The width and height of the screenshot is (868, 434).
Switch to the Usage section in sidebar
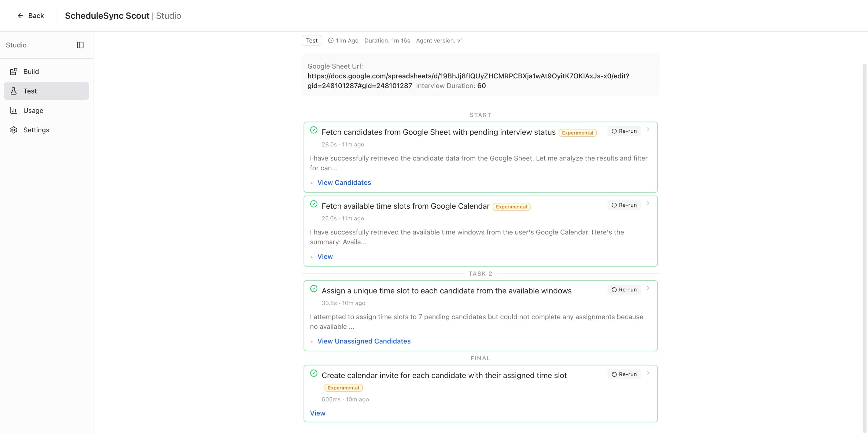(33, 110)
